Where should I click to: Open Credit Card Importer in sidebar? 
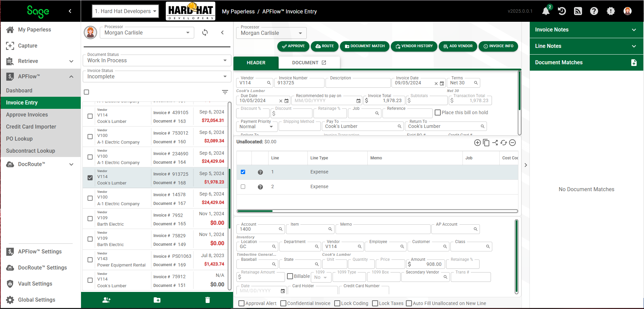click(x=31, y=127)
